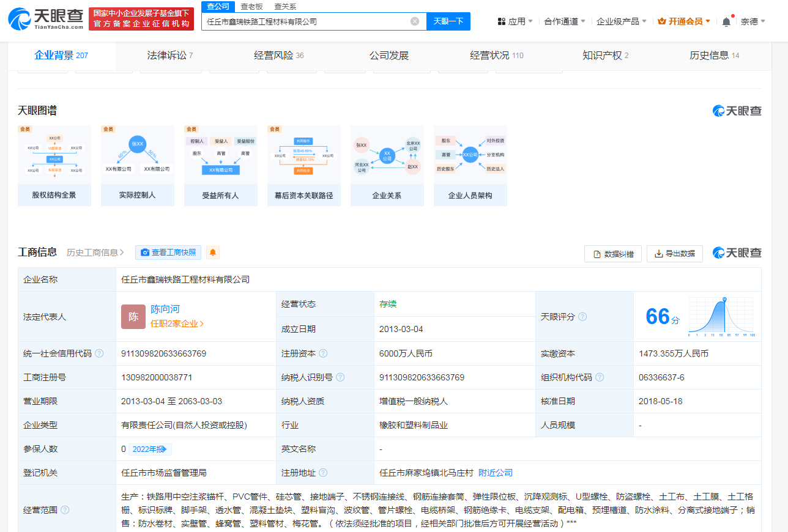Image resolution: width=788 pixels, height=532 pixels.
Task: Click industry value 橡胶和塑料制品业
Action: tap(414, 425)
